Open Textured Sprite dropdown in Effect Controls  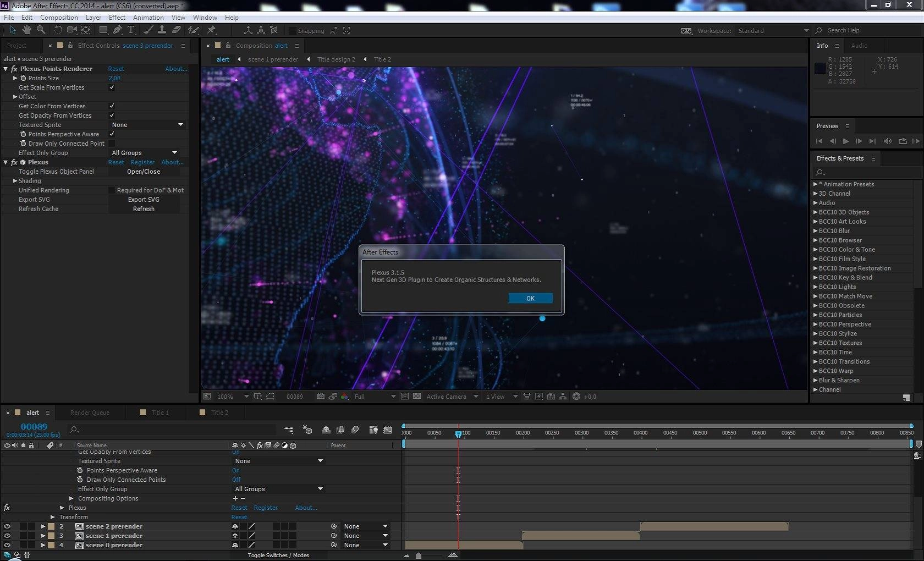click(x=147, y=125)
